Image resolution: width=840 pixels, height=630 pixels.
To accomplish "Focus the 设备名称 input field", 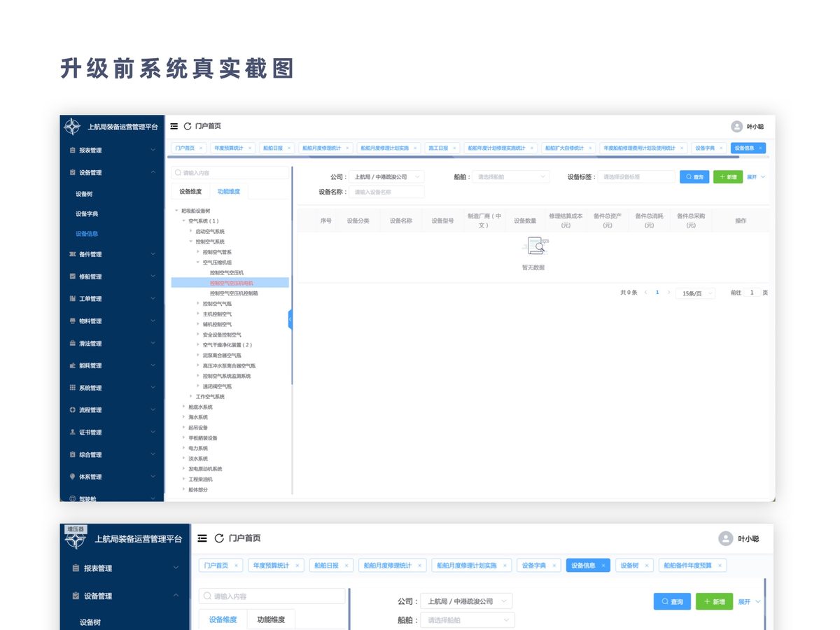I will (387, 192).
